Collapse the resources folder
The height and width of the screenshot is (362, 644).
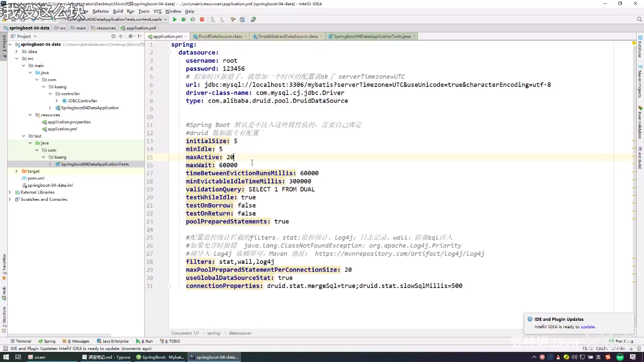click(x=30, y=115)
